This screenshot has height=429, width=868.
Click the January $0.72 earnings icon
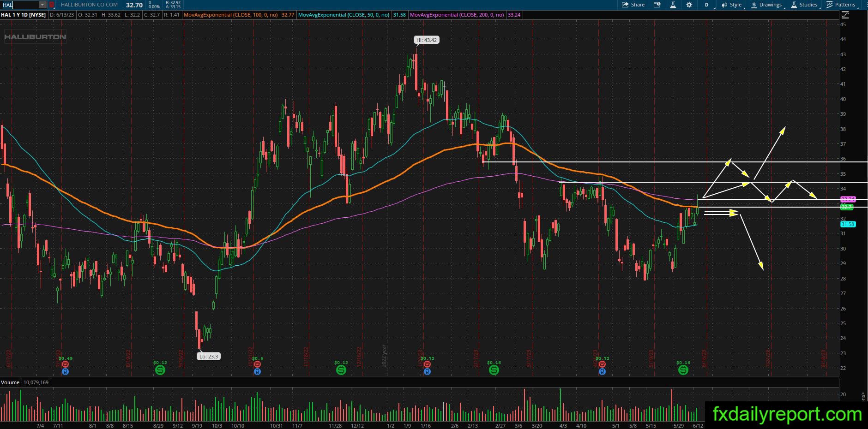[x=427, y=364]
